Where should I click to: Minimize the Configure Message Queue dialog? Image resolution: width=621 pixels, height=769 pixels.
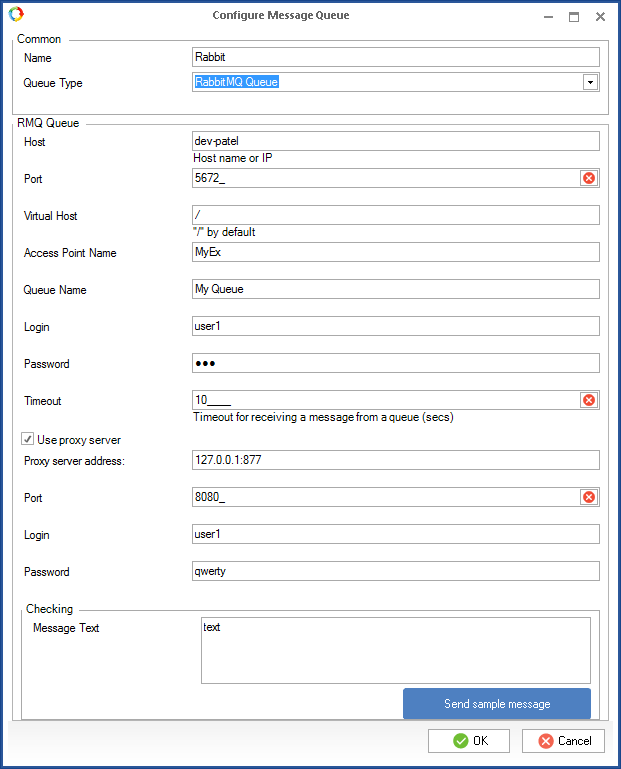547,16
